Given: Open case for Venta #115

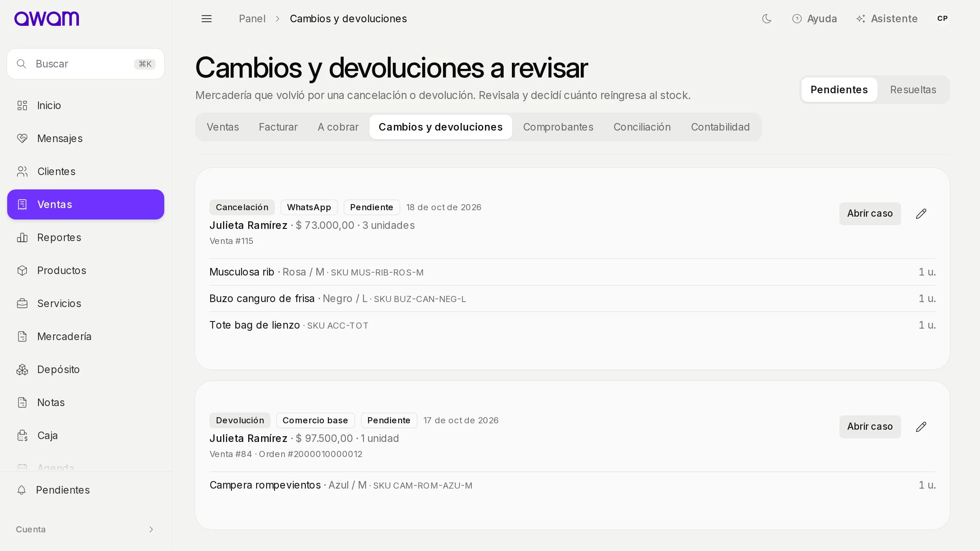Looking at the screenshot, I should tap(870, 213).
